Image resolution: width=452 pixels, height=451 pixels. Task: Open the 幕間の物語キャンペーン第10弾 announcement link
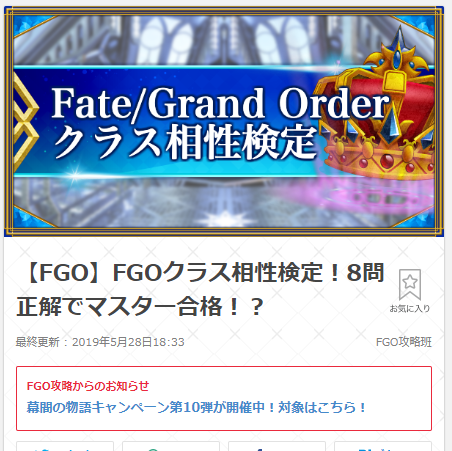click(x=196, y=407)
